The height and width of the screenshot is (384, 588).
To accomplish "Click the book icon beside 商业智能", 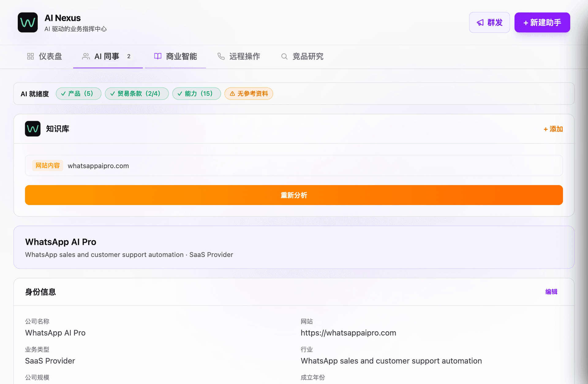I will coord(158,56).
